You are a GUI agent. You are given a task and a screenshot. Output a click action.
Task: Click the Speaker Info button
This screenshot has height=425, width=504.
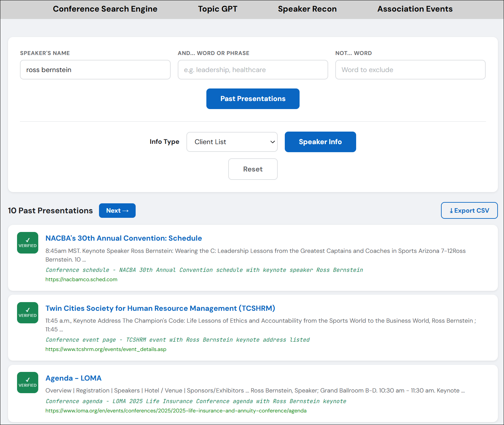[320, 142]
